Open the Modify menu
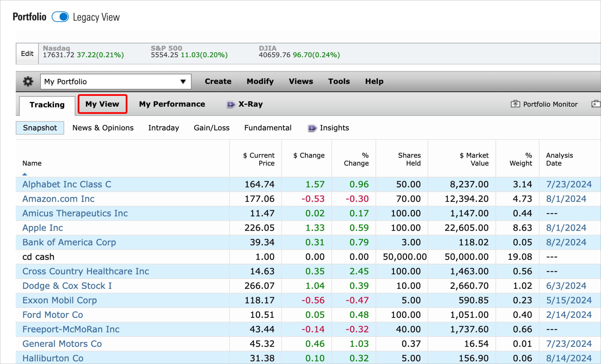The width and height of the screenshot is (601, 364). point(260,81)
